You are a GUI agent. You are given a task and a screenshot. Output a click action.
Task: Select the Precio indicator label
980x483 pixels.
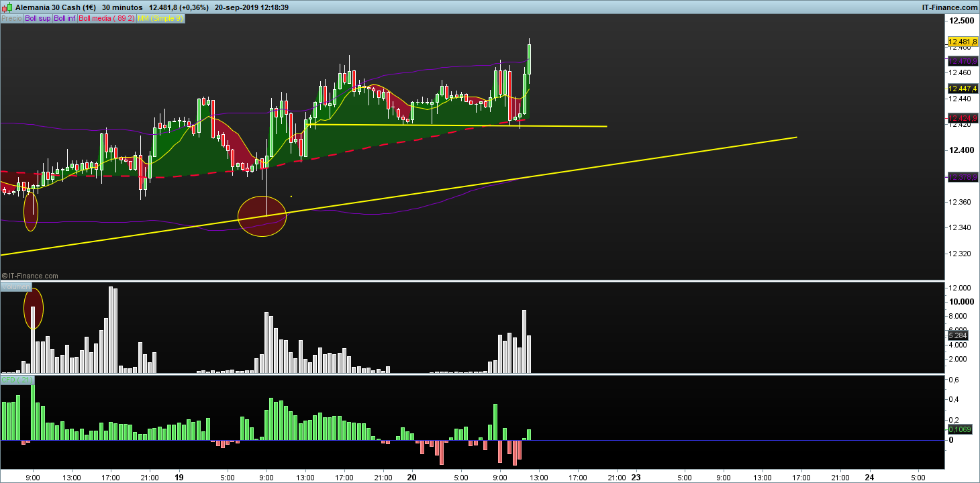(11, 19)
